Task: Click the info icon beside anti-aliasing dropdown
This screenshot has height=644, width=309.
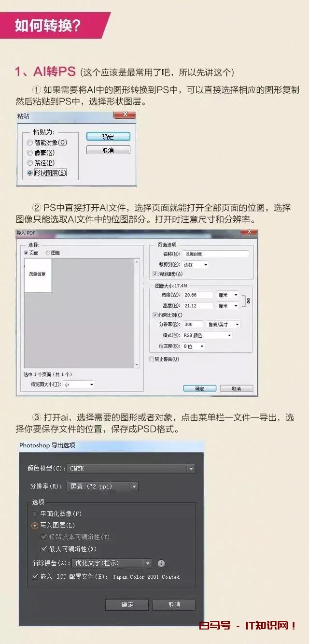Action: [x=161, y=563]
